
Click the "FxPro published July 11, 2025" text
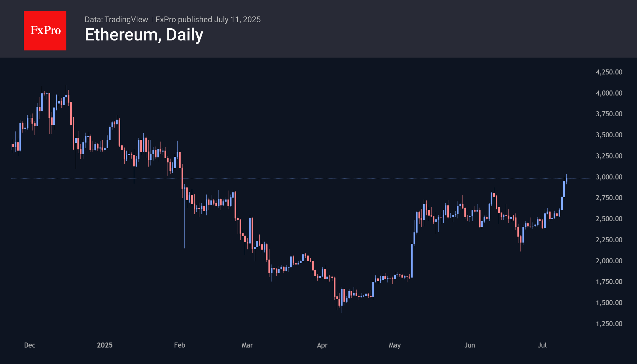(208, 19)
